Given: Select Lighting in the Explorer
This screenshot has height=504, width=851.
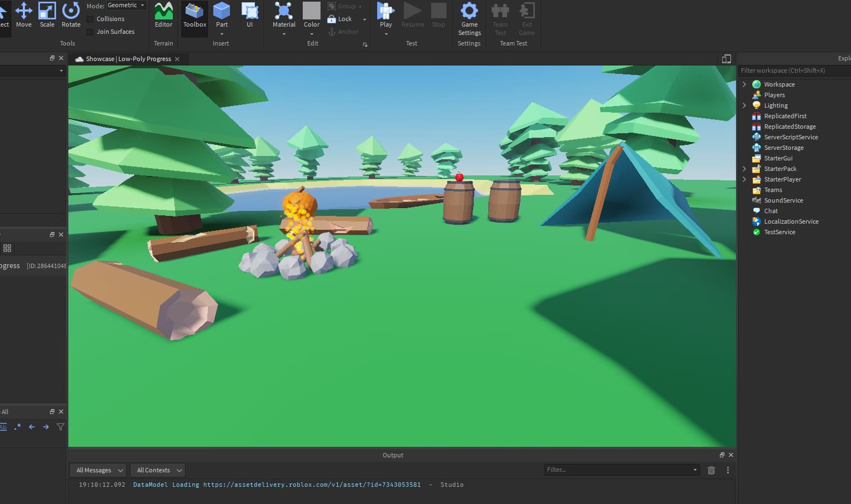Looking at the screenshot, I should 775,105.
